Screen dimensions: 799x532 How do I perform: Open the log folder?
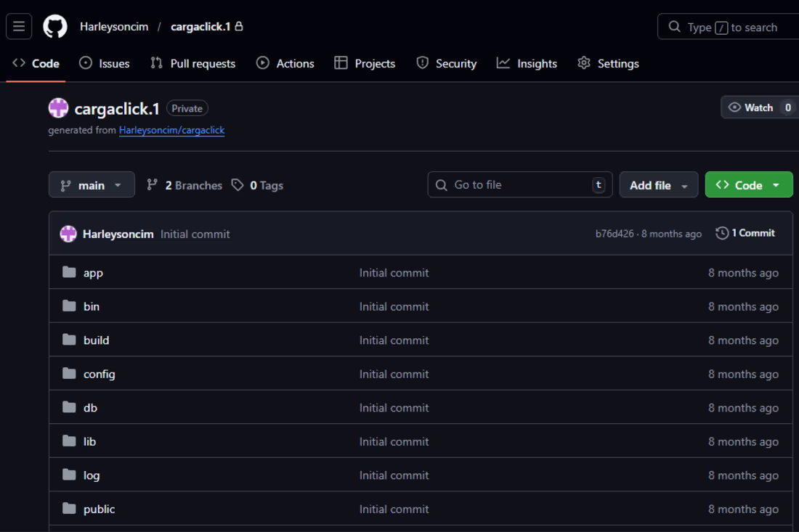92,475
